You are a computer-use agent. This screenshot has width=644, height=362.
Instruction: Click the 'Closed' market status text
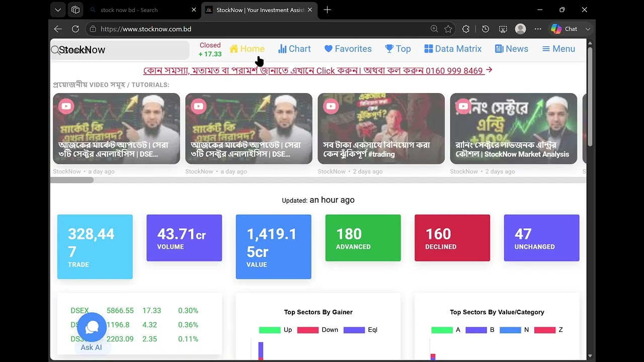pyautogui.click(x=210, y=45)
